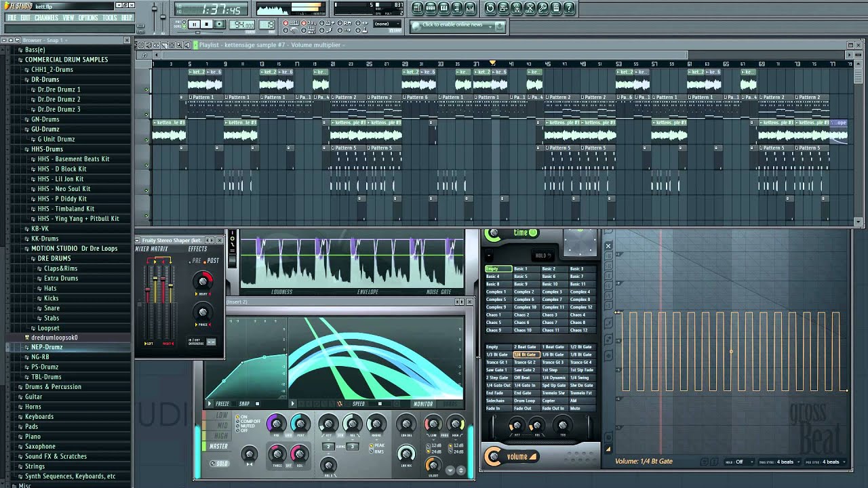Screen dimensions: 868x488
Task: Toggle SOLO button in Maximus
Action: (220, 464)
